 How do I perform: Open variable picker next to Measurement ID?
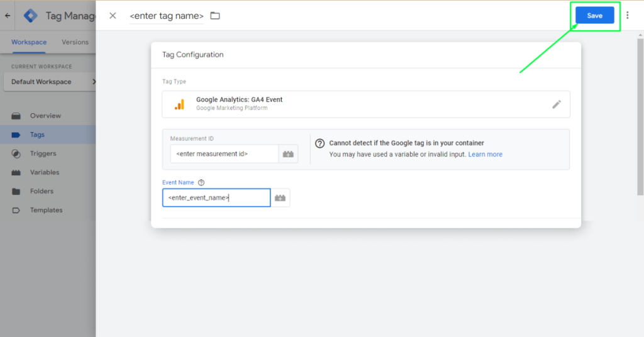point(289,154)
